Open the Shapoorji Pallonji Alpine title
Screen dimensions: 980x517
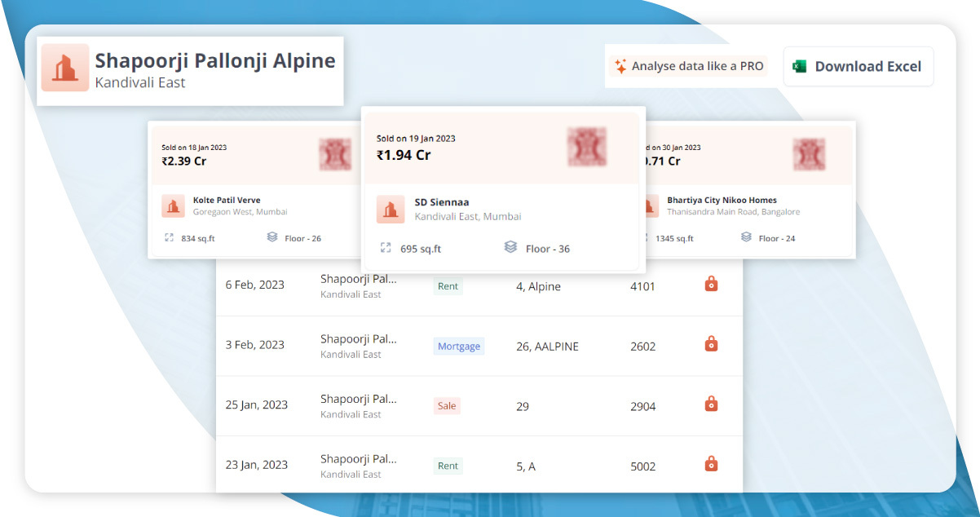click(215, 61)
